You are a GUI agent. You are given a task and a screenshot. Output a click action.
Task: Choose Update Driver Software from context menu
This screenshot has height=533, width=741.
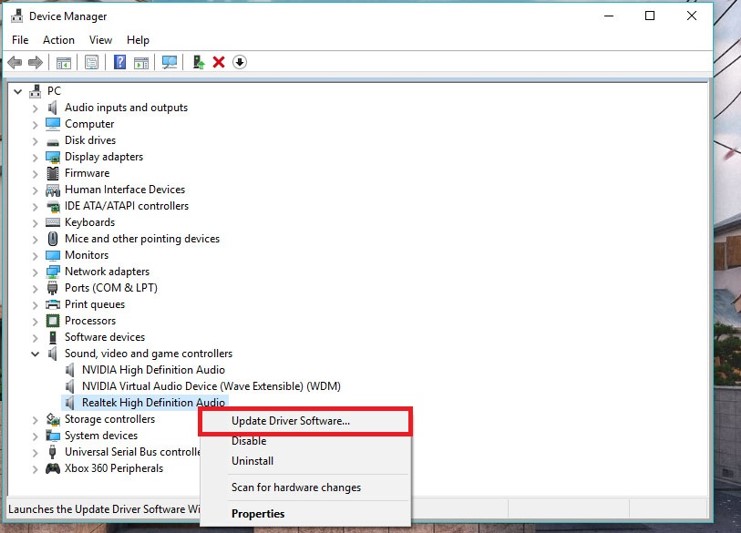pyautogui.click(x=305, y=421)
